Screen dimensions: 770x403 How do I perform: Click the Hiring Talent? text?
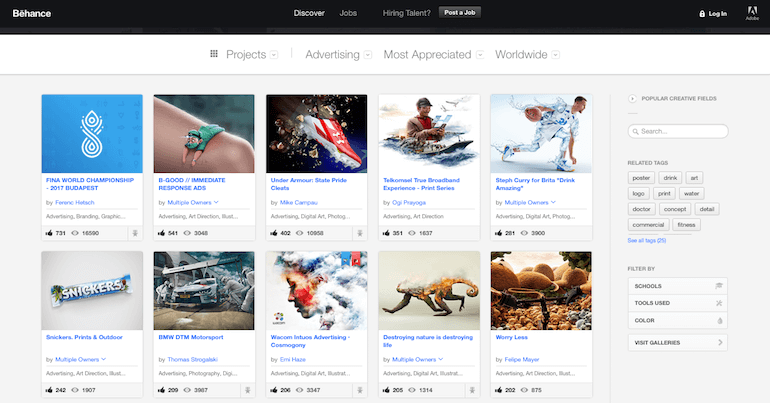coord(407,13)
